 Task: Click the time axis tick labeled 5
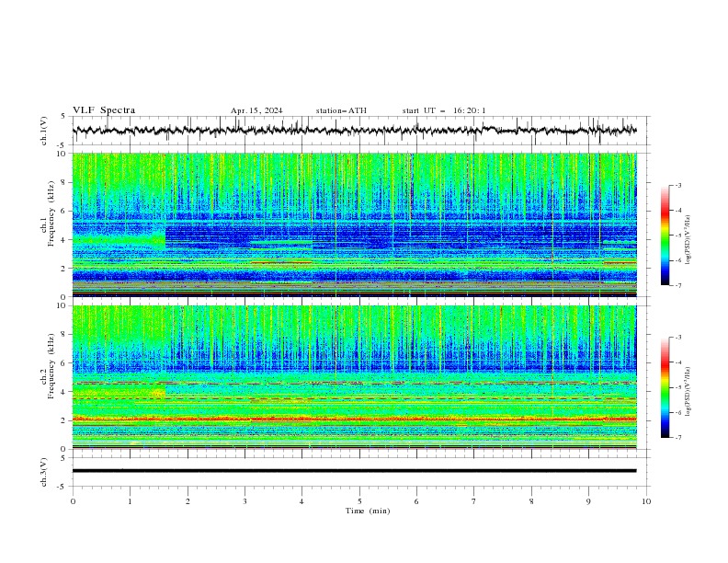pos(359,501)
